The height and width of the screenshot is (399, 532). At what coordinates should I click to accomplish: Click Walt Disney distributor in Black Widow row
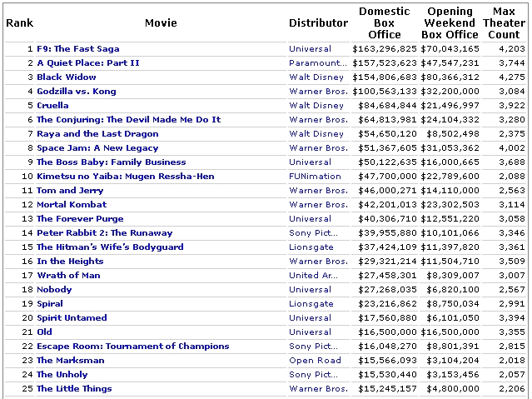point(316,77)
